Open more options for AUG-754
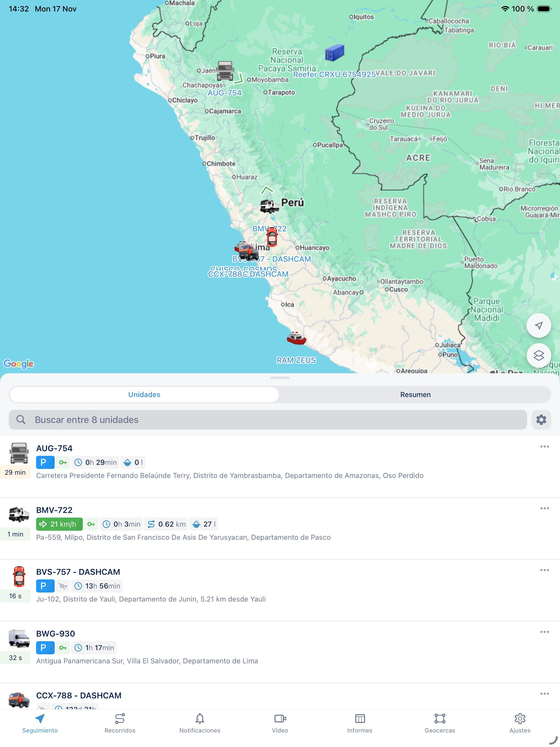This screenshot has height=747, width=560. [x=544, y=447]
